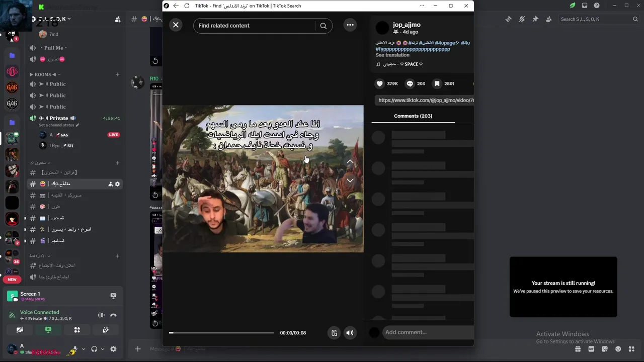
Task: Click the NEW unread indicator in server list
Action: [x=12, y=280]
